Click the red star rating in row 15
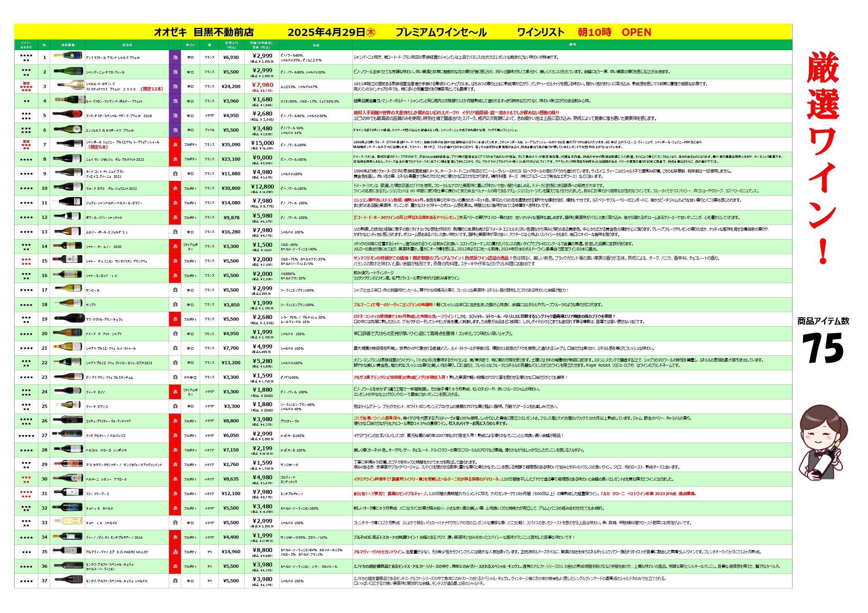 click(26, 261)
